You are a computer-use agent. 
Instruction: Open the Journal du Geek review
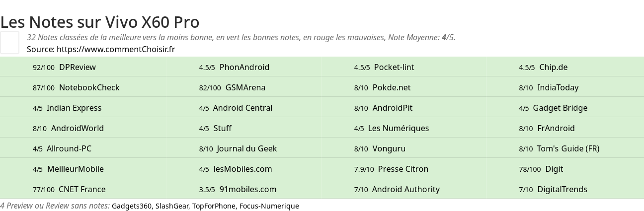[238, 148]
